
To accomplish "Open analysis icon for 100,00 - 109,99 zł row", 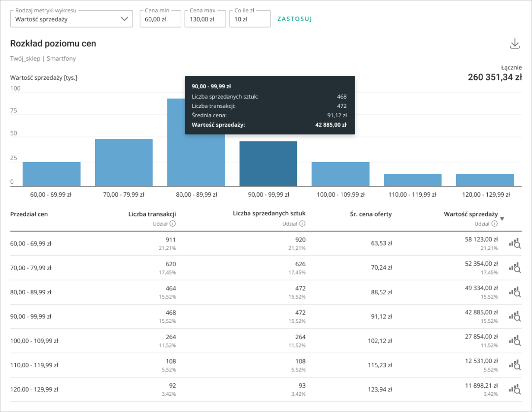I will click(515, 341).
